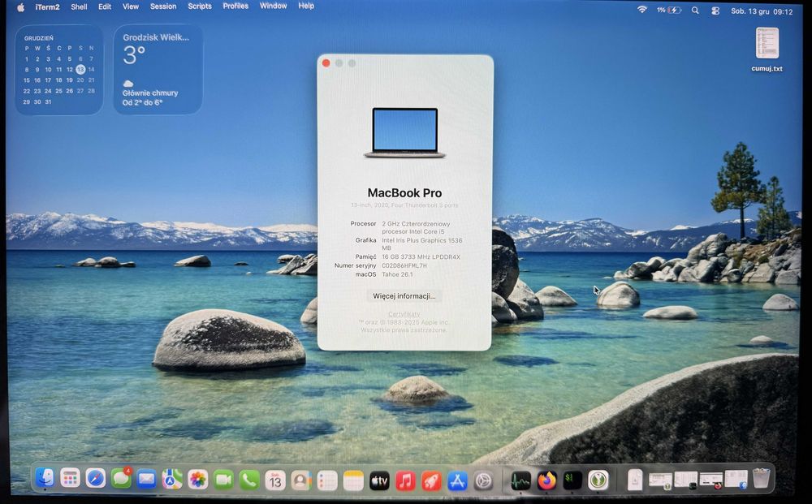This screenshot has height=504, width=812.
Task: Click the Więcej informacji... button
Action: click(404, 296)
